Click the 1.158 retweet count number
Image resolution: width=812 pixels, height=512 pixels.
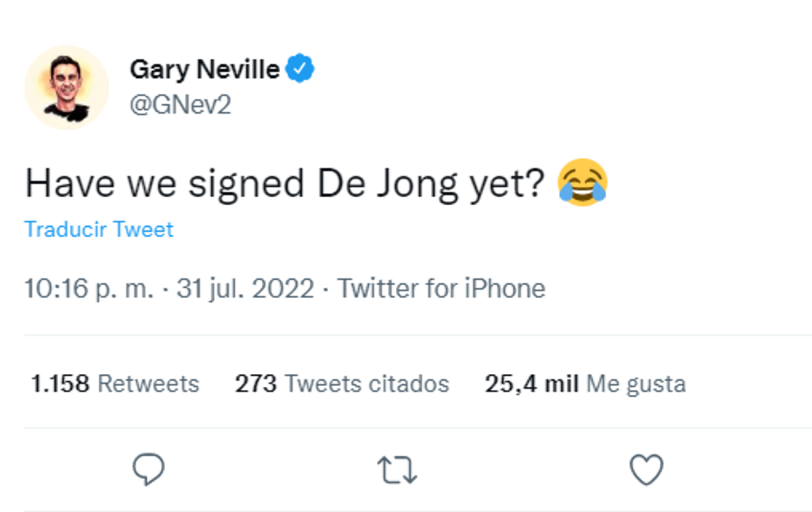pyautogui.click(x=60, y=384)
